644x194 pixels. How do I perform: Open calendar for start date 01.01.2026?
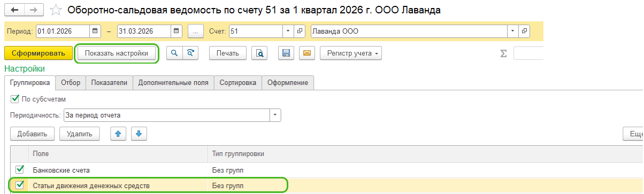tap(95, 31)
